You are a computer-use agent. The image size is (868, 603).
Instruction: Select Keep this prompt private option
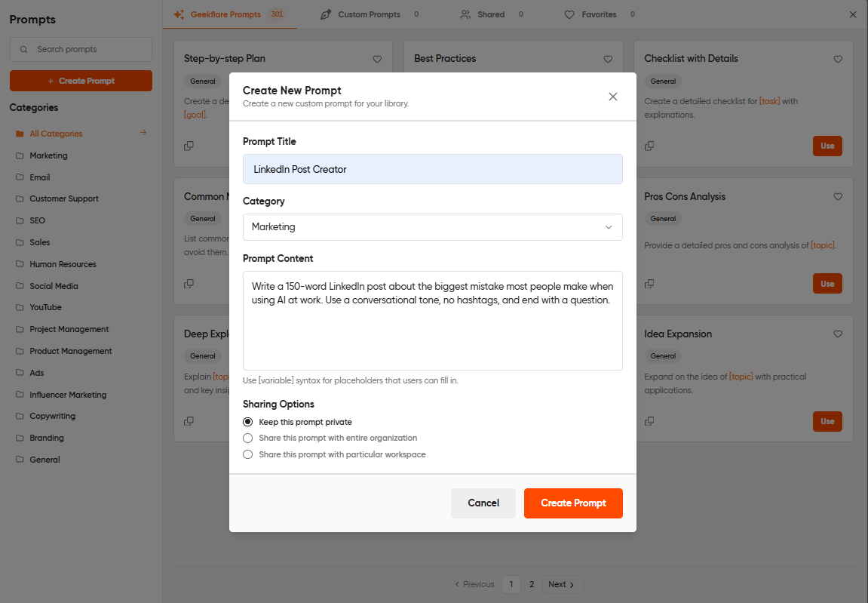coord(247,422)
